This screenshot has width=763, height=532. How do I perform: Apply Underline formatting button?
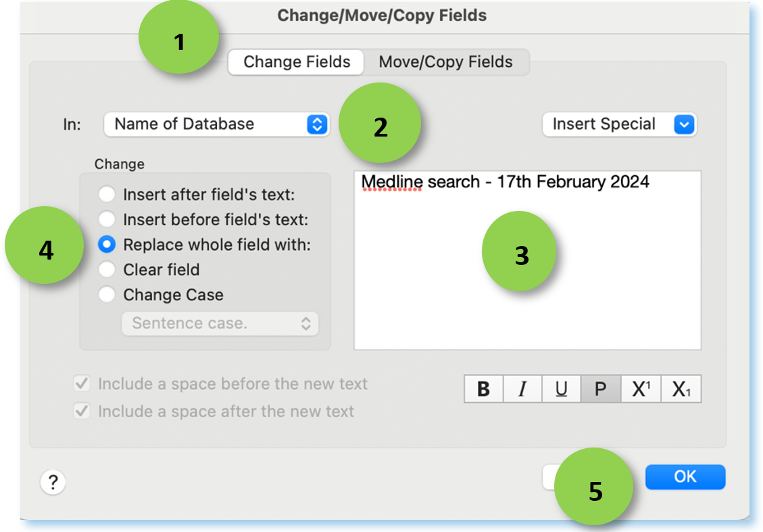point(561,389)
